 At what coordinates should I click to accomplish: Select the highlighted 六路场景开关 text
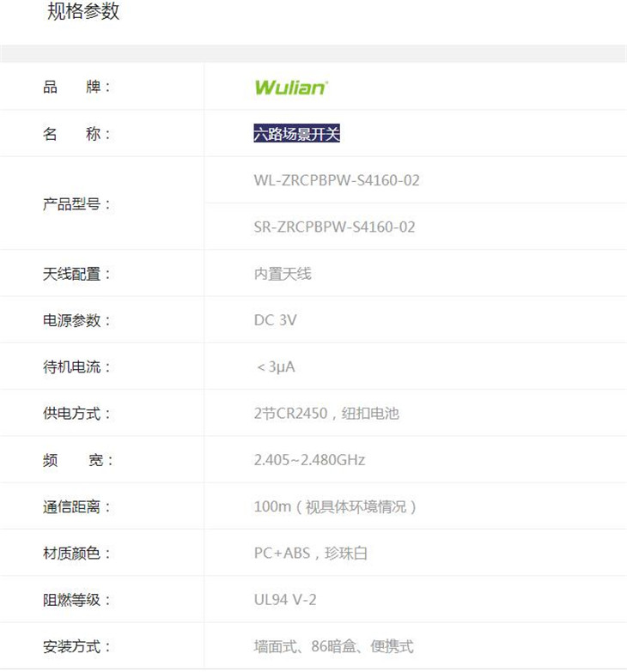pyautogui.click(x=297, y=134)
